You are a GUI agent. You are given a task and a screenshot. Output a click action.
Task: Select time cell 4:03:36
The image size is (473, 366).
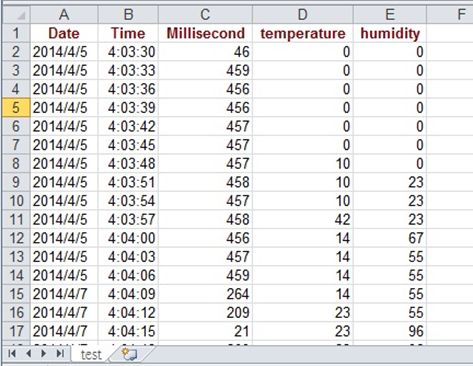click(x=128, y=89)
